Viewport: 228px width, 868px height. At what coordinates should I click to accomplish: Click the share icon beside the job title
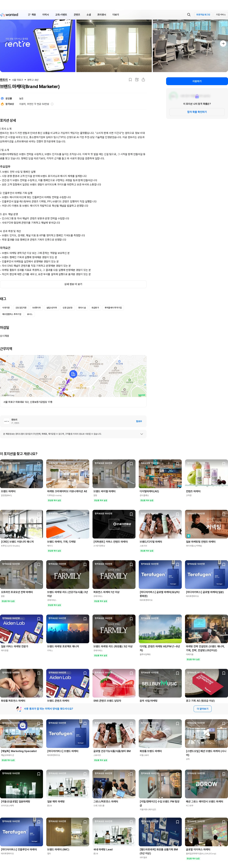pos(143,80)
